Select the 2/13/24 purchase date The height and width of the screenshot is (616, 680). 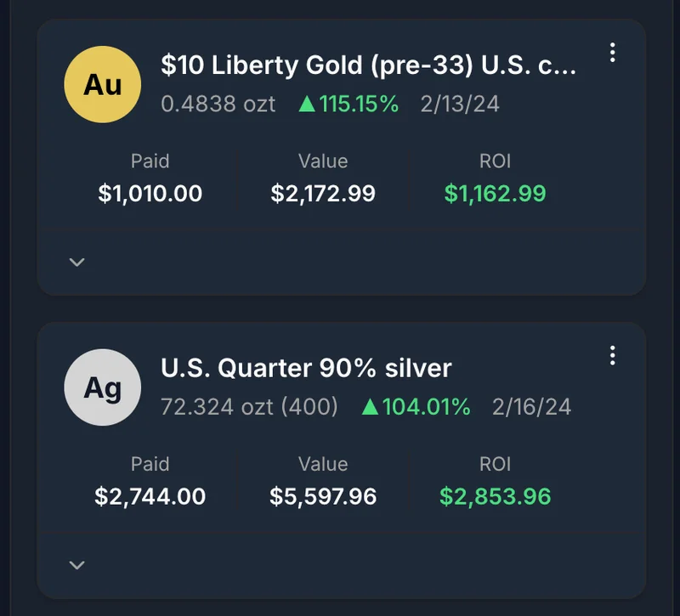pyautogui.click(x=460, y=105)
